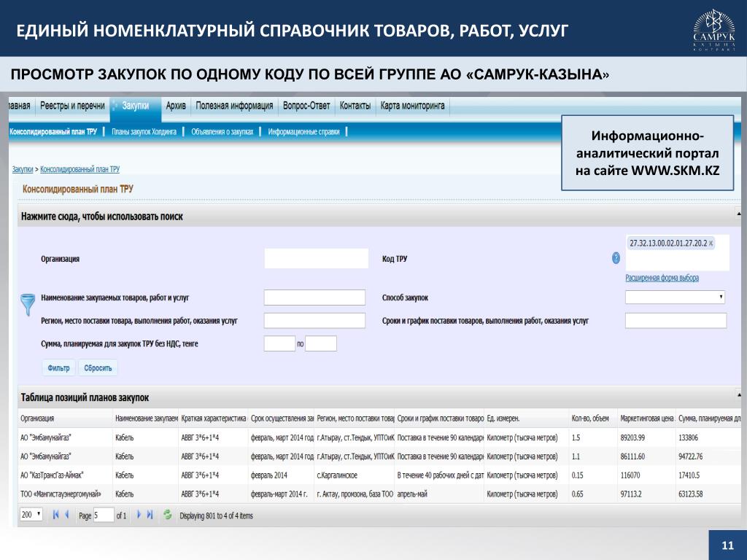The image size is (747, 560).
Task: Go to first page arrow icon
Action: coord(55,515)
